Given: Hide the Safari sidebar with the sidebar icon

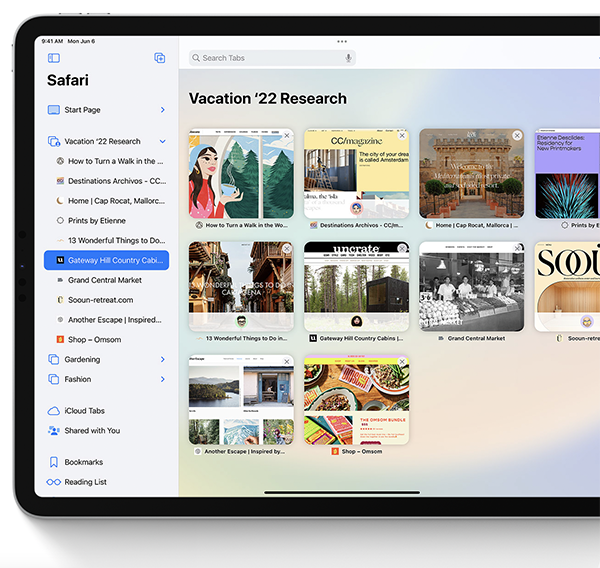Looking at the screenshot, I should (54, 58).
